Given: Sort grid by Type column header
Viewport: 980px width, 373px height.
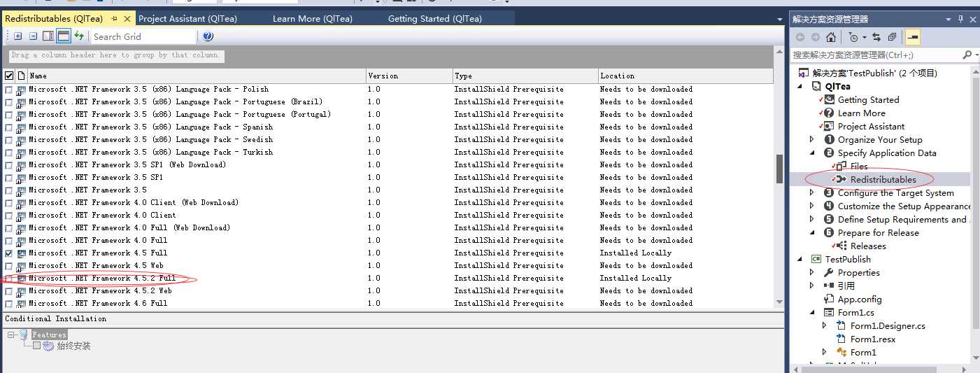Looking at the screenshot, I should pos(525,76).
